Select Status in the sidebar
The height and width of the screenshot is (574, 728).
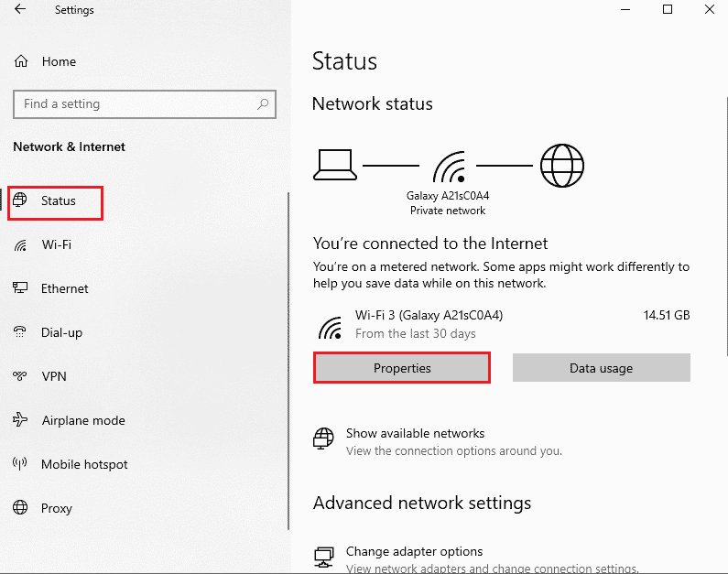(x=55, y=203)
